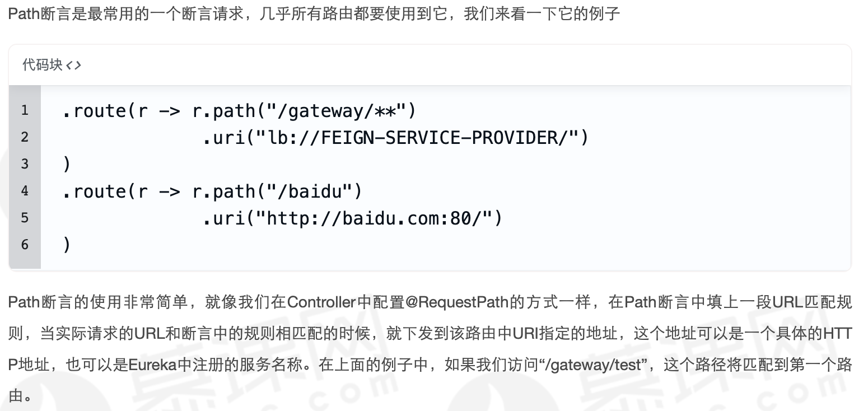Click the closing parenthesis on line 6
Viewport: 868px width, 411px height.
(x=67, y=245)
